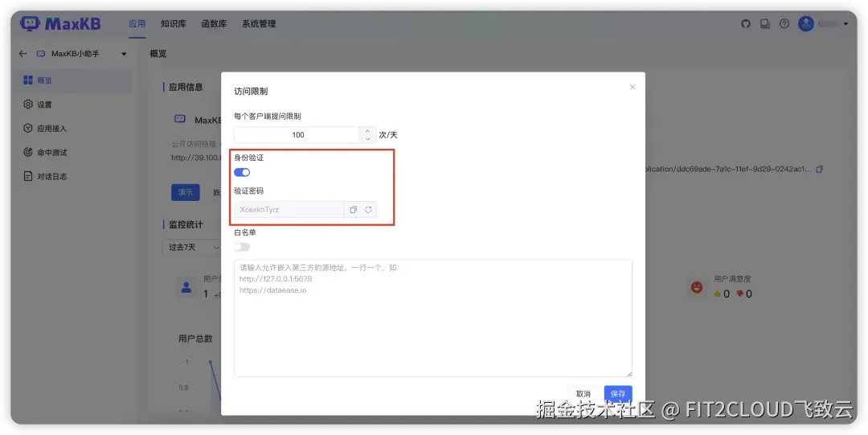Open the 函数库 tab

(214, 24)
